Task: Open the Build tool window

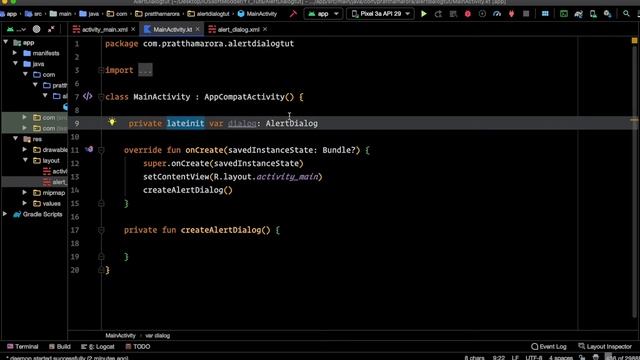Action: pyautogui.click(x=60, y=347)
